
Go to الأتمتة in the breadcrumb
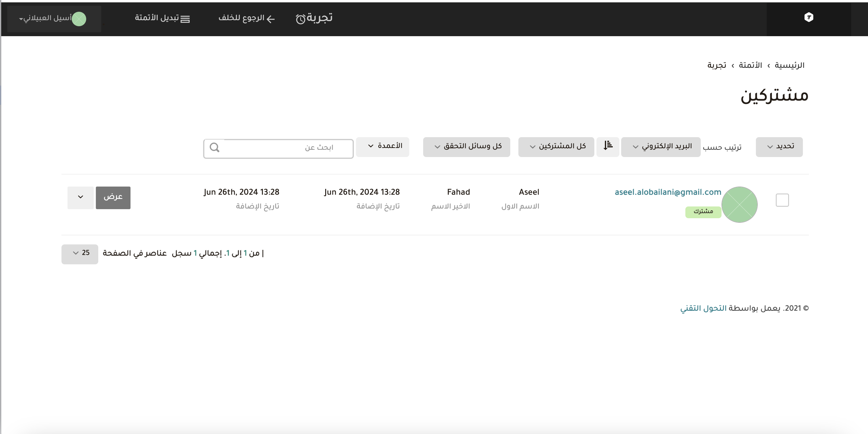click(x=750, y=65)
